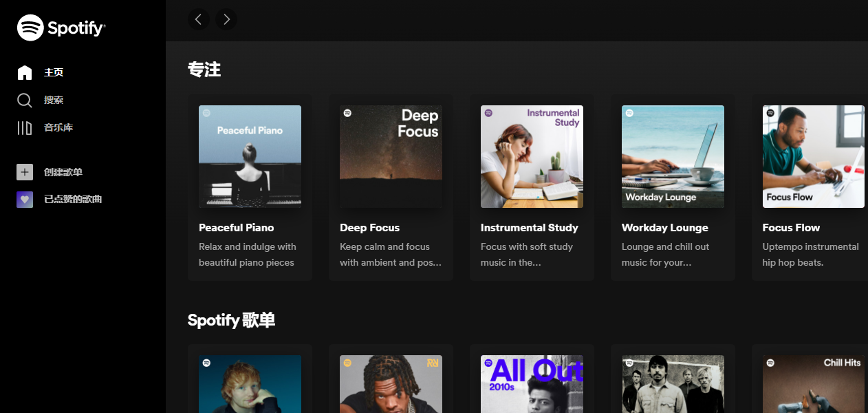Image resolution: width=868 pixels, height=413 pixels.
Task: Click the Deep Focus playlist title
Action: tap(370, 228)
